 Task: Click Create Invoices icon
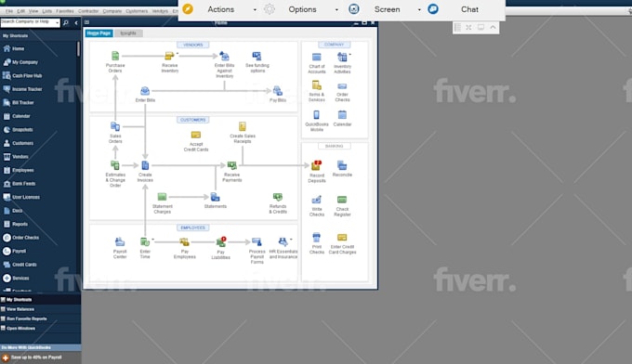click(x=145, y=165)
